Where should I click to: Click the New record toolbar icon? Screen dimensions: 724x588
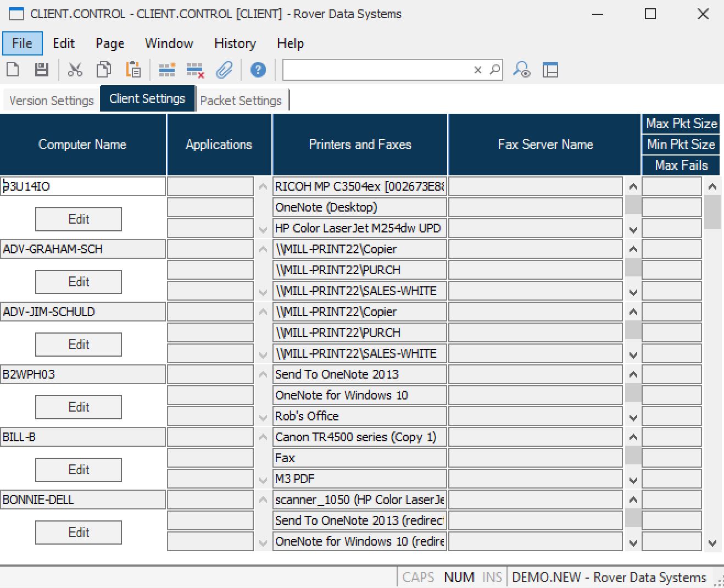[x=13, y=70]
